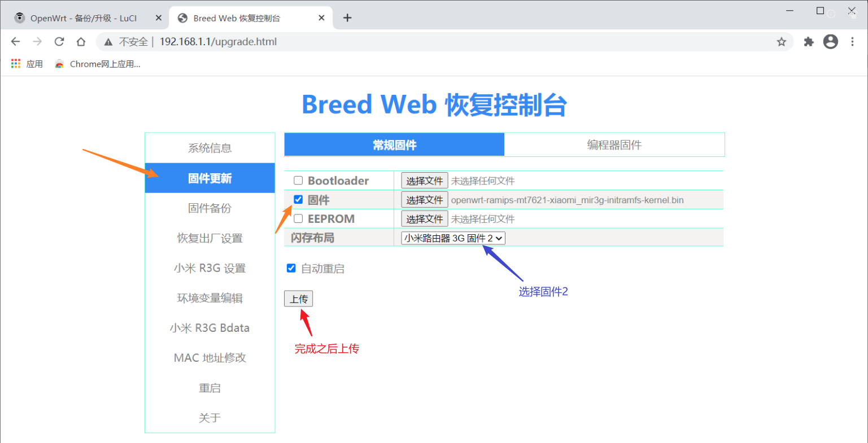Open 系统信息 in the sidebar

[210, 148]
